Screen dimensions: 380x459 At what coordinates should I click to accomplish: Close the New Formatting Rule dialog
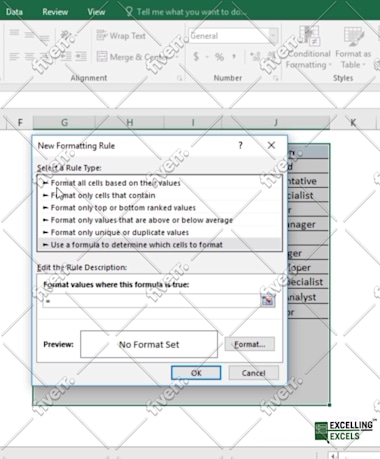pos(271,145)
